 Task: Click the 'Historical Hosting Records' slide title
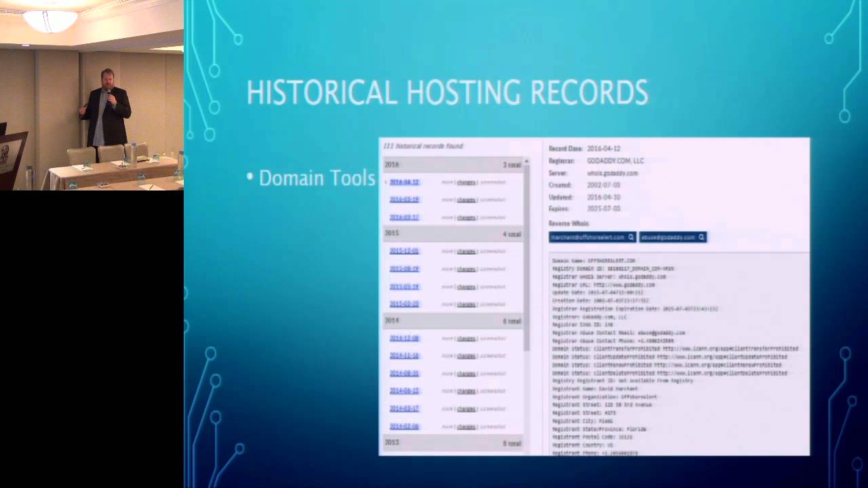pos(447,93)
